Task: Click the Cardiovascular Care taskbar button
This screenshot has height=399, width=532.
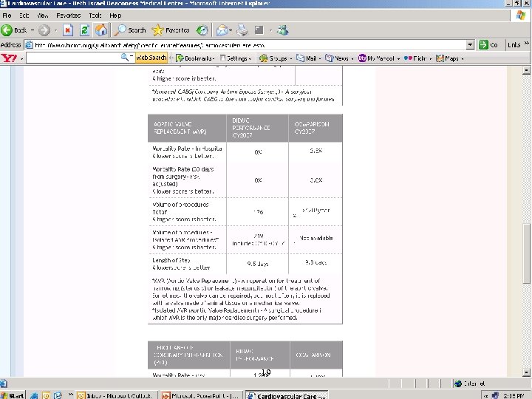Action: click(x=287, y=395)
